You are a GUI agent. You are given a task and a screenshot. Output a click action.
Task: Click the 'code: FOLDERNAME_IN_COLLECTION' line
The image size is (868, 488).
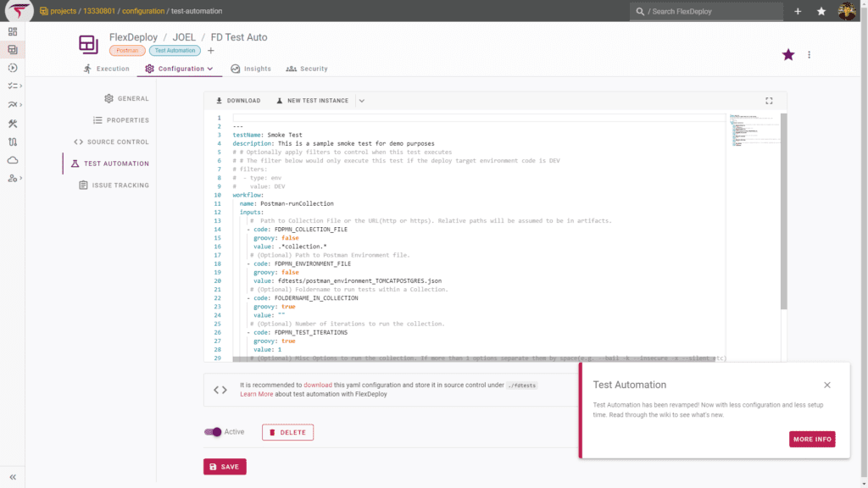(303, 298)
